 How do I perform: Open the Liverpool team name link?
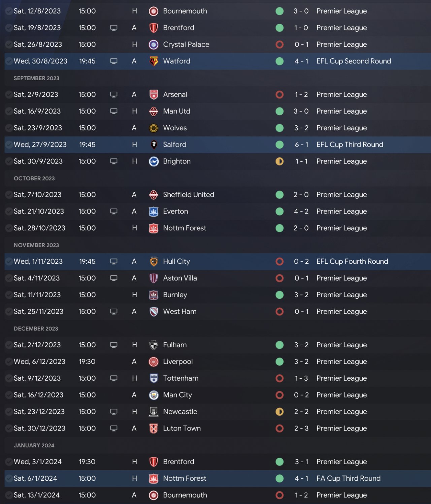(178, 361)
